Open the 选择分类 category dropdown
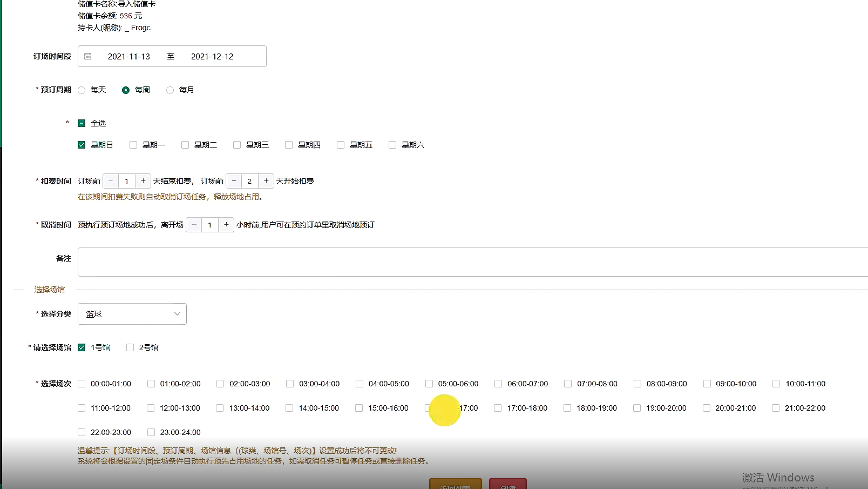 pyautogui.click(x=132, y=313)
